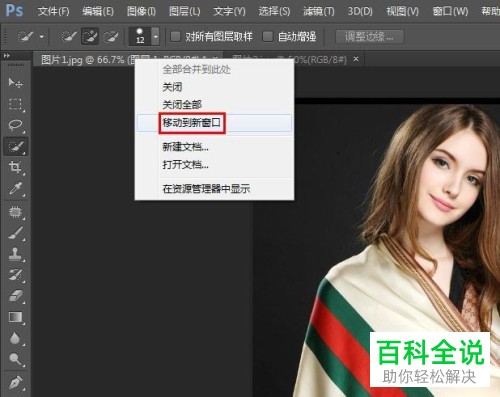Choose Add to Selection mode
The image size is (500, 397).
click(90, 36)
